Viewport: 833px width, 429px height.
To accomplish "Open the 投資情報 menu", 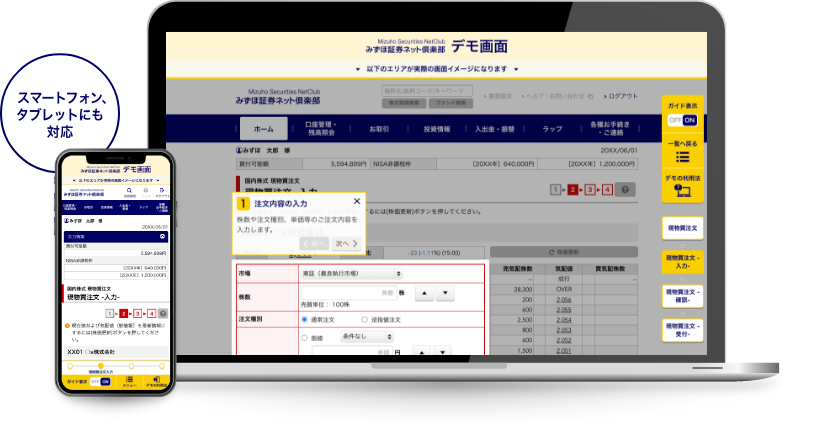I will coord(437,129).
